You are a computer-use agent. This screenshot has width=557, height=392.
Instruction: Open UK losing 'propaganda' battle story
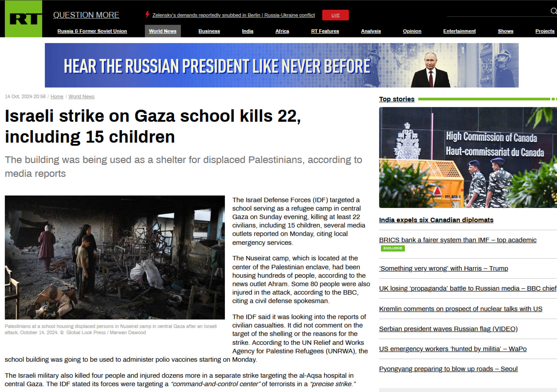[468, 288]
